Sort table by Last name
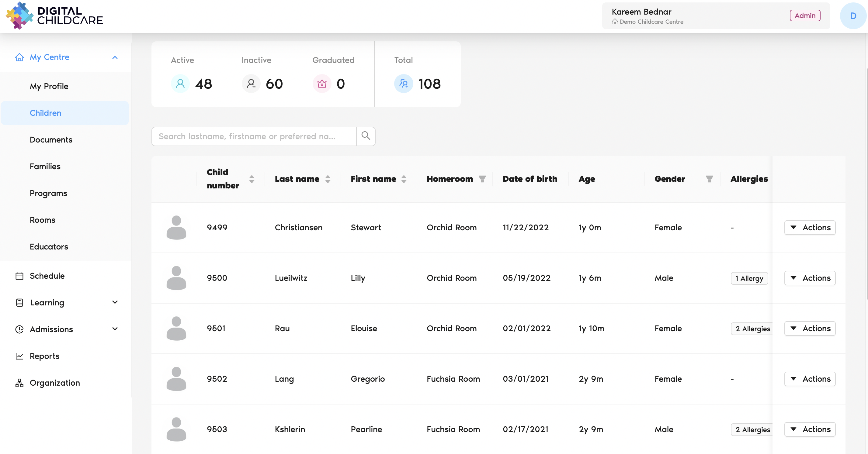The width and height of the screenshot is (868, 454). 328,179
